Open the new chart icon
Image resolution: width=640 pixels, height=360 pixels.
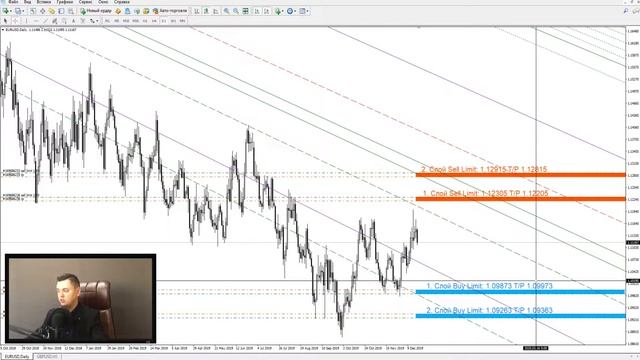coord(6,11)
